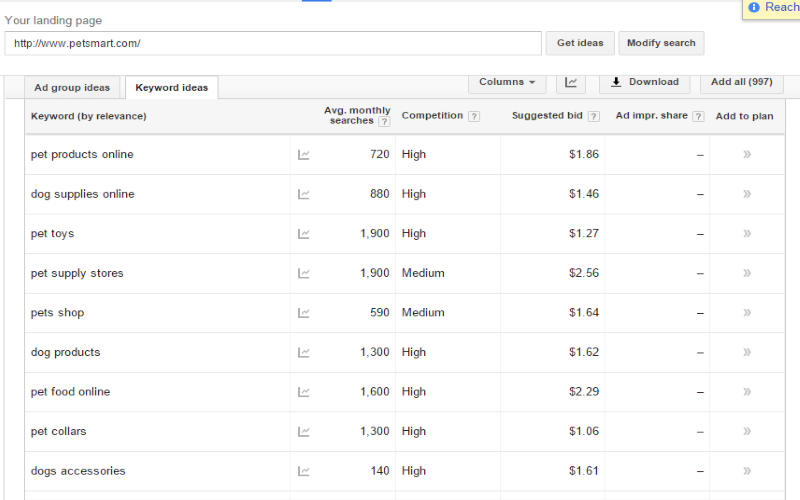Sort by Avg. monthly searches header
Viewport: 800px width, 500px height.
(357, 116)
